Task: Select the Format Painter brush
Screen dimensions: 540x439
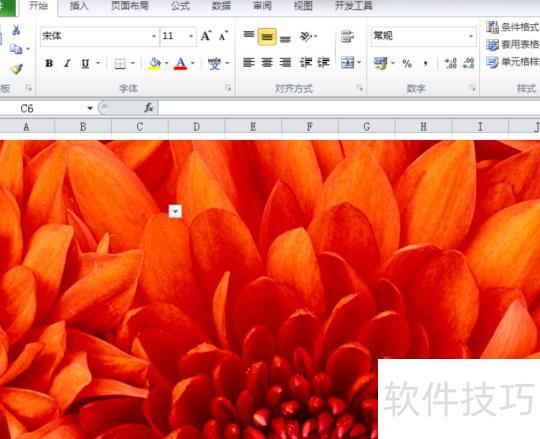Action: pyautogui.click(x=16, y=69)
